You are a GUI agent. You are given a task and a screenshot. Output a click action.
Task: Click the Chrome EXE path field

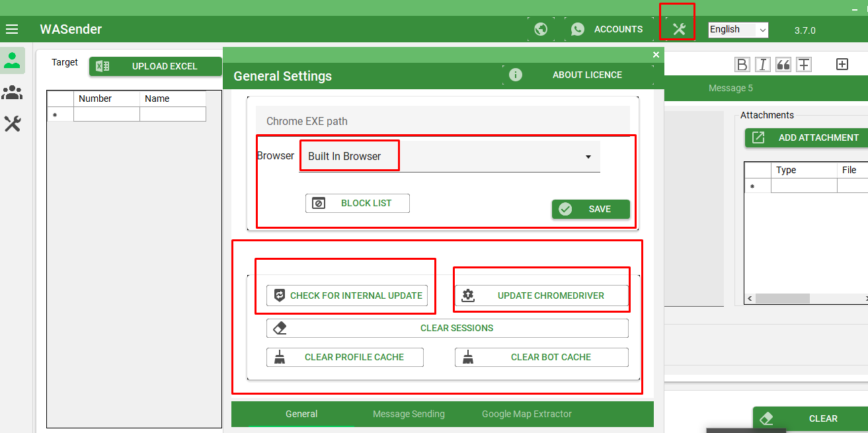[442, 122]
